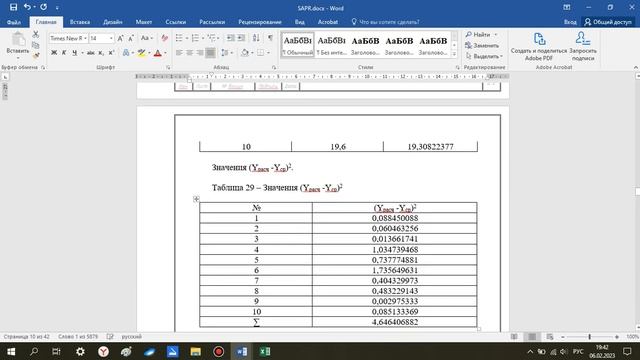This screenshot has width=640, height=360.
Task: Open the Файл tab
Action: [x=14, y=22]
